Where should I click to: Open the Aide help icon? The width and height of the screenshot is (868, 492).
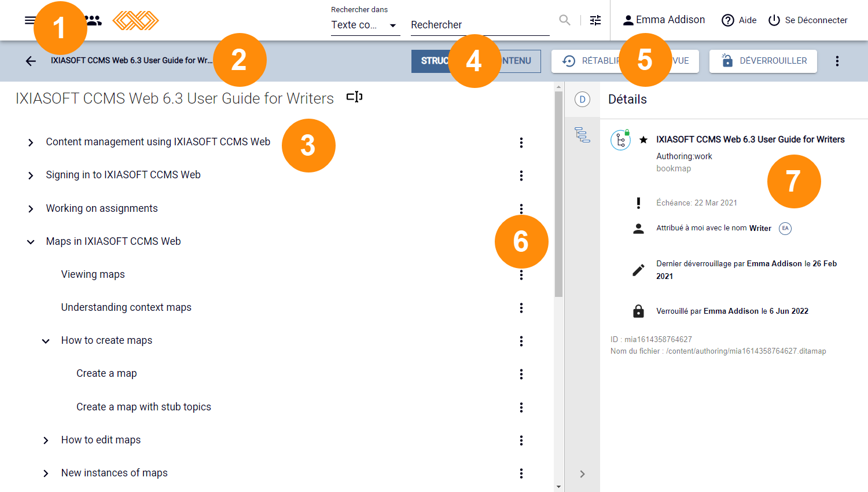click(x=728, y=20)
